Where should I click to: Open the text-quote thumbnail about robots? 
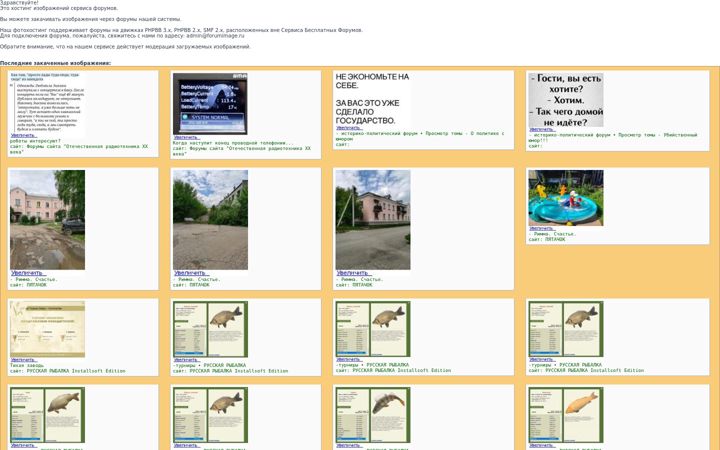pos(47,102)
